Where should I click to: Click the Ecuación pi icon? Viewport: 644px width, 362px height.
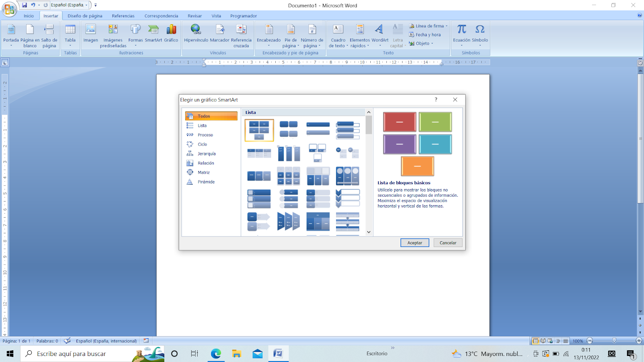(x=462, y=30)
